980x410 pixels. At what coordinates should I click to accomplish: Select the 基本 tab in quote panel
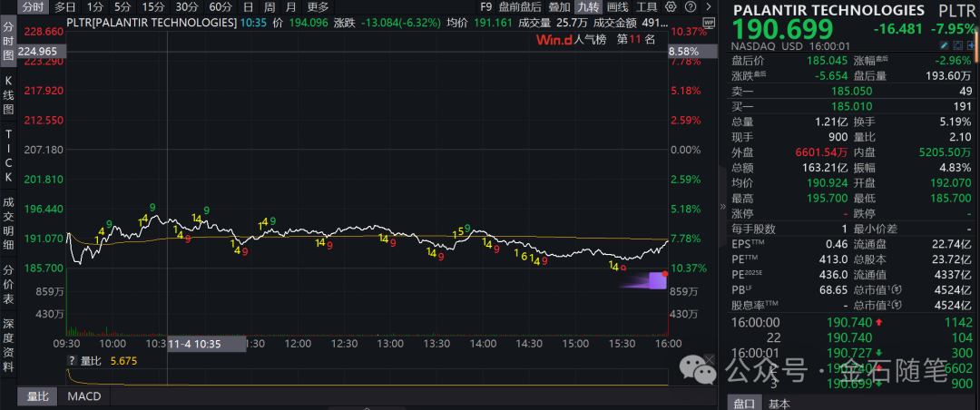(779, 403)
